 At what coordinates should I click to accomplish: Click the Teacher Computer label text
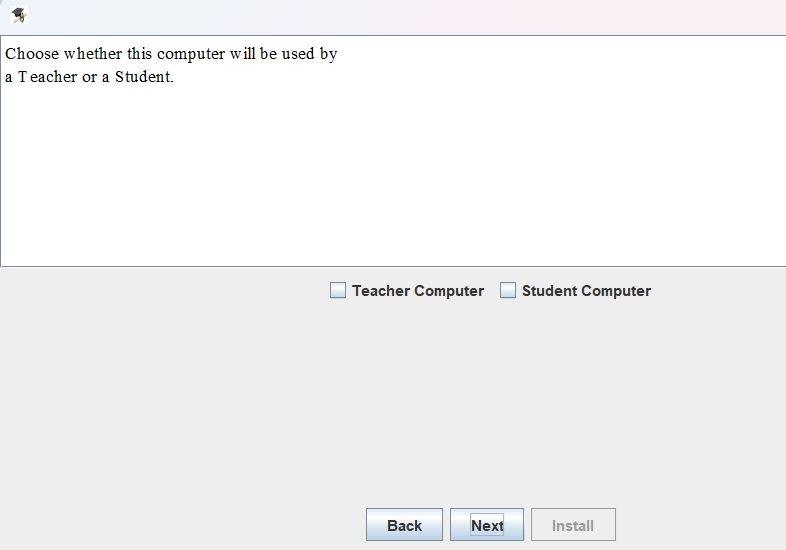[x=418, y=291]
